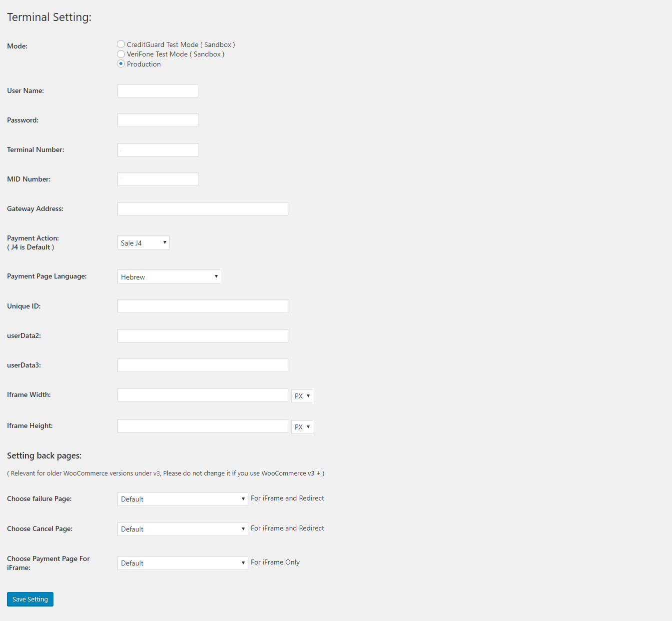
Task: Focus the userData3 input field
Action: (203, 365)
